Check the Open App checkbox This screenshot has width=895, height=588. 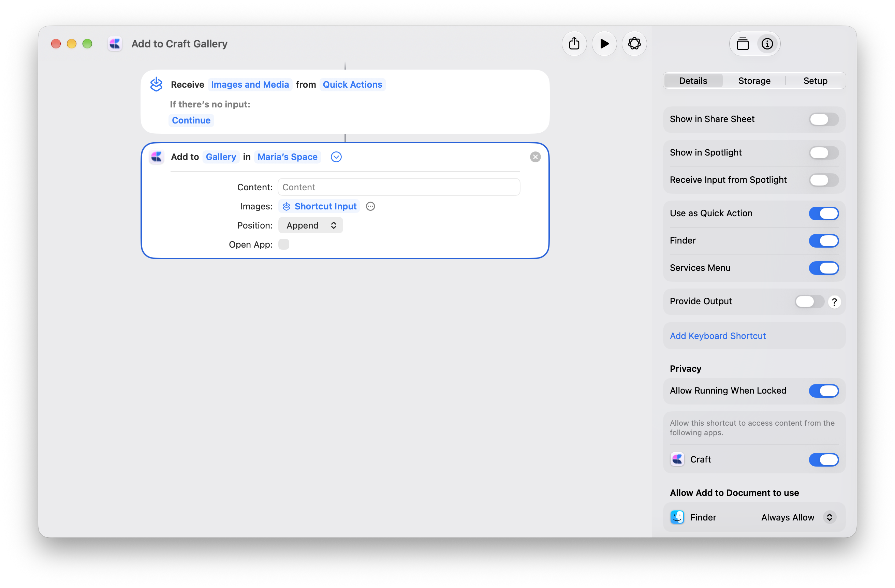(x=283, y=244)
